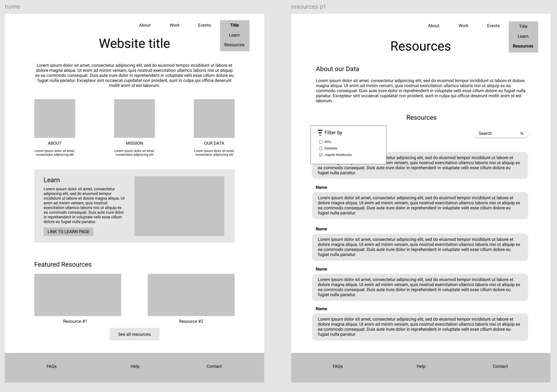The height and width of the screenshot is (392, 557).
Task: Click the See all resources button
Action: tap(134, 334)
